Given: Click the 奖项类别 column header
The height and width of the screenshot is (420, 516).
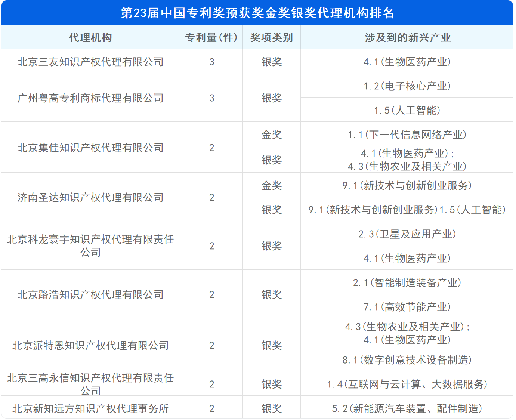Looking at the screenshot, I should [x=272, y=37].
